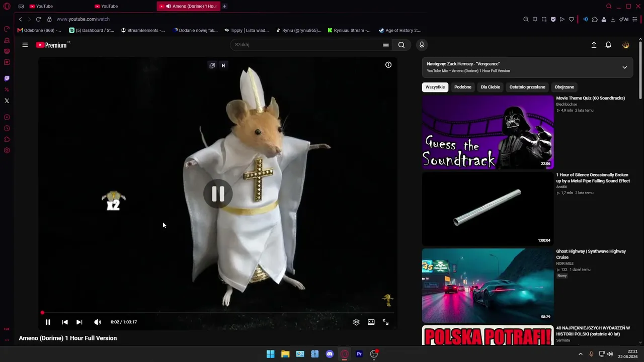The image size is (644, 362).
Task: Select the Podobne filter chip
Action: click(x=463, y=87)
